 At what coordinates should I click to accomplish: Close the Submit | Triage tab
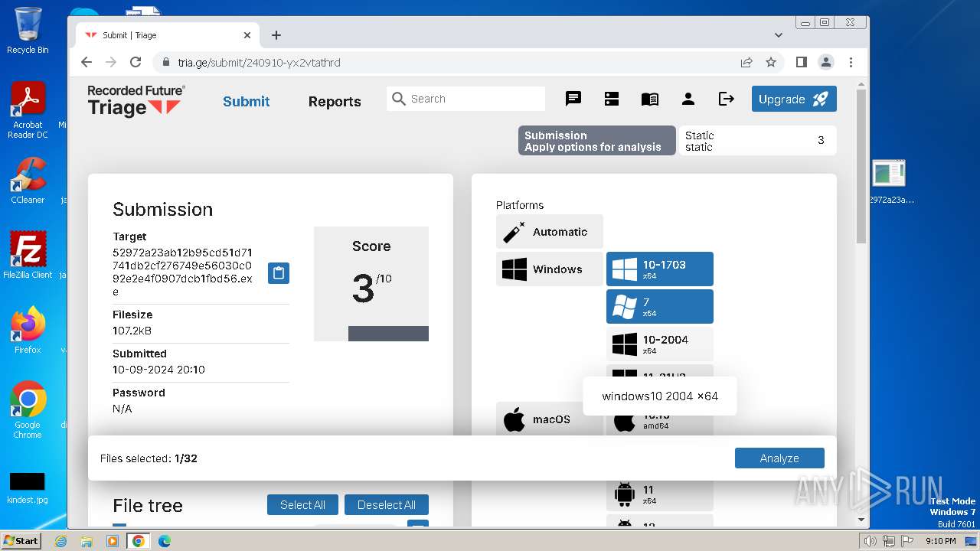247,35
